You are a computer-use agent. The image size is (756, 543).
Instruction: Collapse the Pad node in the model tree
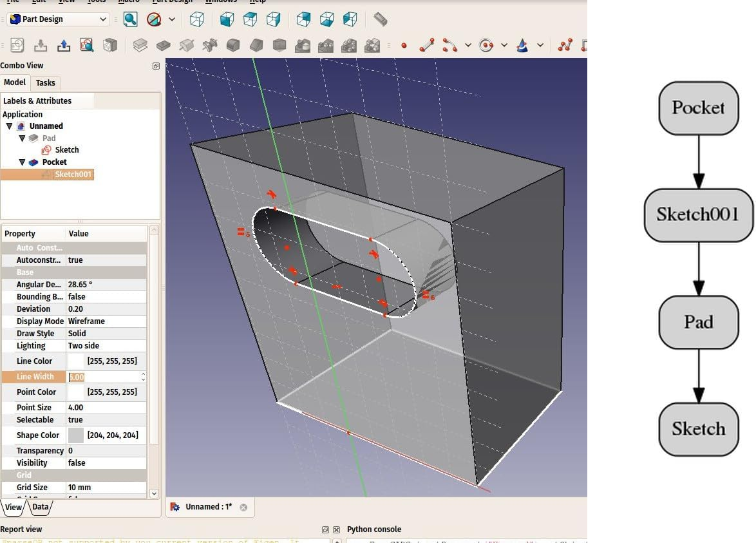coord(22,138)
